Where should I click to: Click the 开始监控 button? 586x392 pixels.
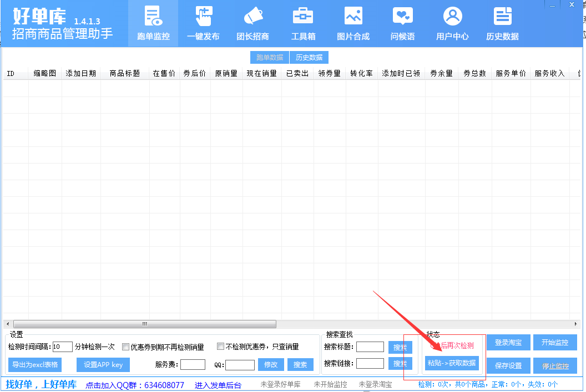pyautogui.click(x=555, y=342)
